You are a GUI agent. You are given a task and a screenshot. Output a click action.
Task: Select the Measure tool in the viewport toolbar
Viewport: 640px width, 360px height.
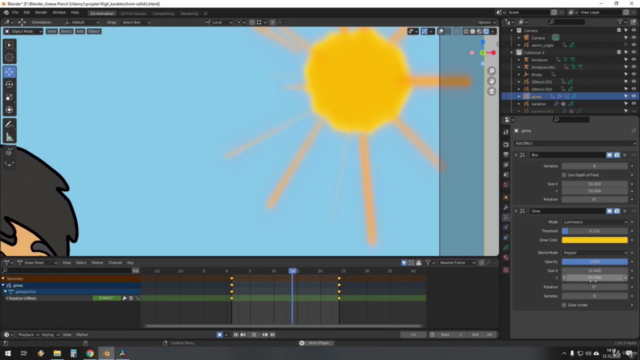tap(9, 137)
